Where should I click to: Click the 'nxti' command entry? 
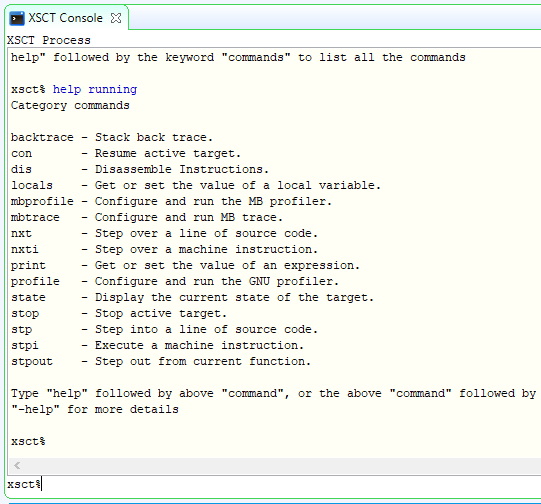25,249
